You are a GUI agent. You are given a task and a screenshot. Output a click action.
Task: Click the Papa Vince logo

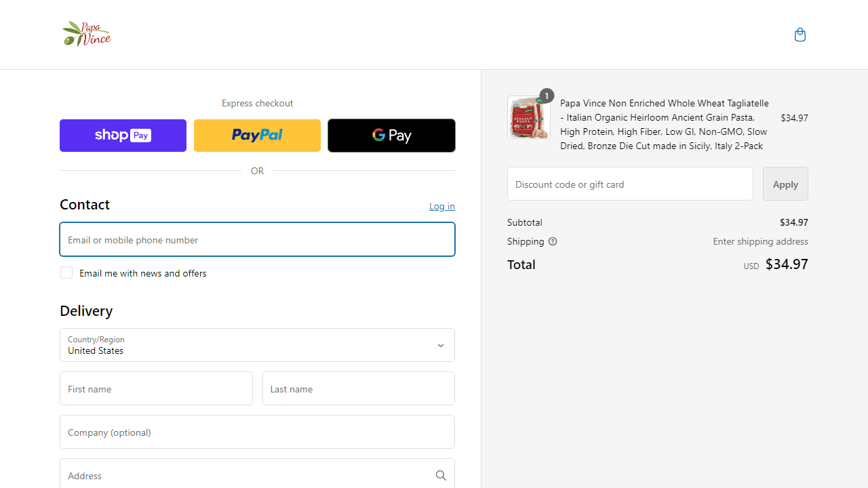point(86,34)
